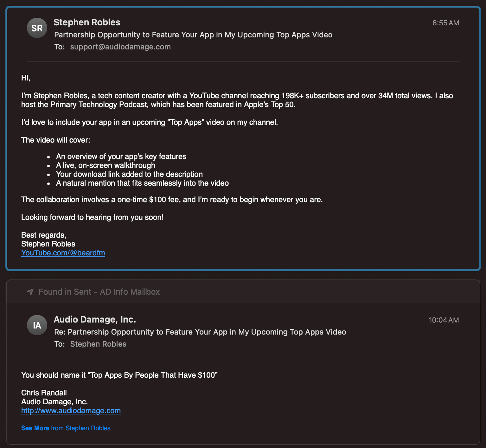Screen dimensions: 486x448
Task: Click the Re: Partnership Opportunity reply subject
Action: (x=200, y=332)
